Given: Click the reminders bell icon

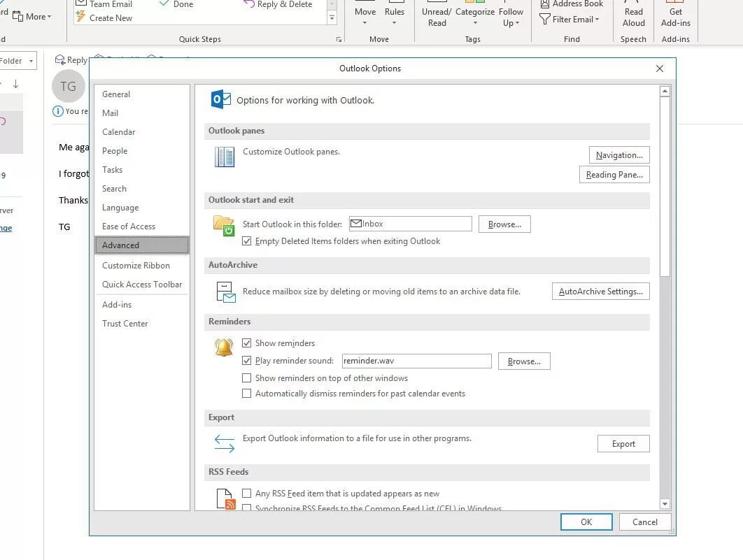Looking at the screenshot, I should [224, 347].
